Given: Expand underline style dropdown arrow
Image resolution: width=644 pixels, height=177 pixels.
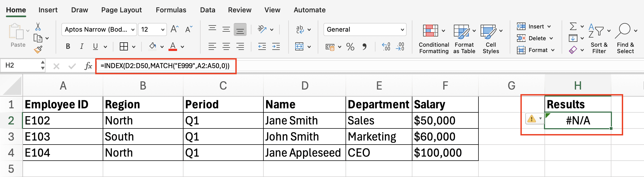Looking at the screenshot, I should (105, 47).
